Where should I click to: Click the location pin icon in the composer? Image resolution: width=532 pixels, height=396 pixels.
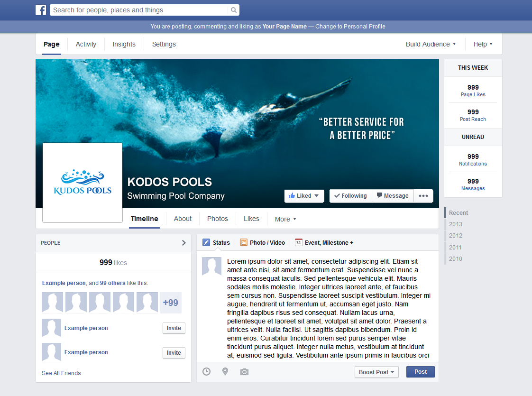coord(225,372)
